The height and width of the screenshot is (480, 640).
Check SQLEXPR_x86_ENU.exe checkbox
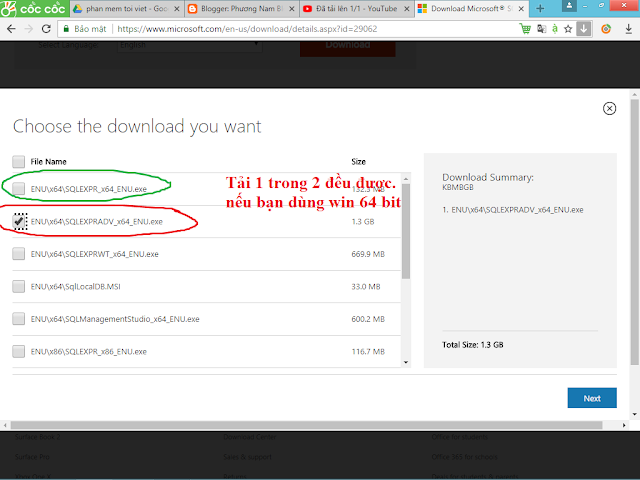click(18, 351)
